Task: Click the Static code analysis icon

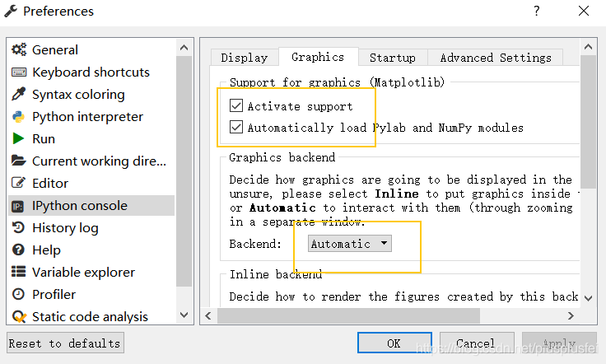Action: 19,316
